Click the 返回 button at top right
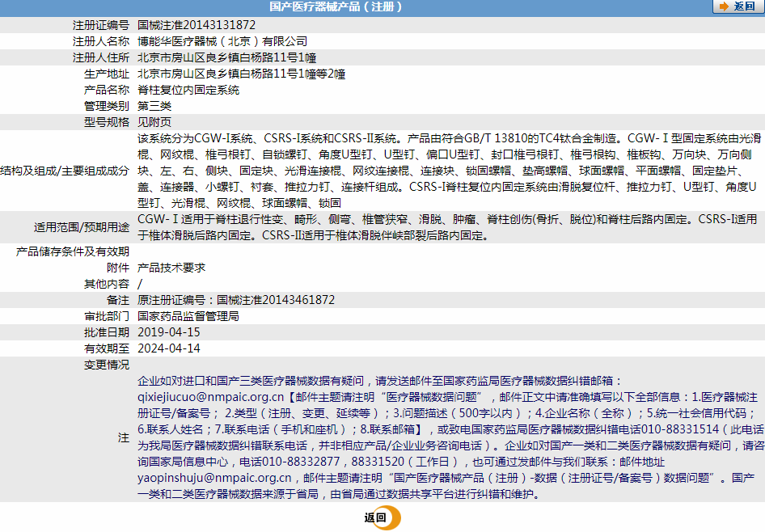Viewport: 765px width, 532px height. click(x=738, y=6)
